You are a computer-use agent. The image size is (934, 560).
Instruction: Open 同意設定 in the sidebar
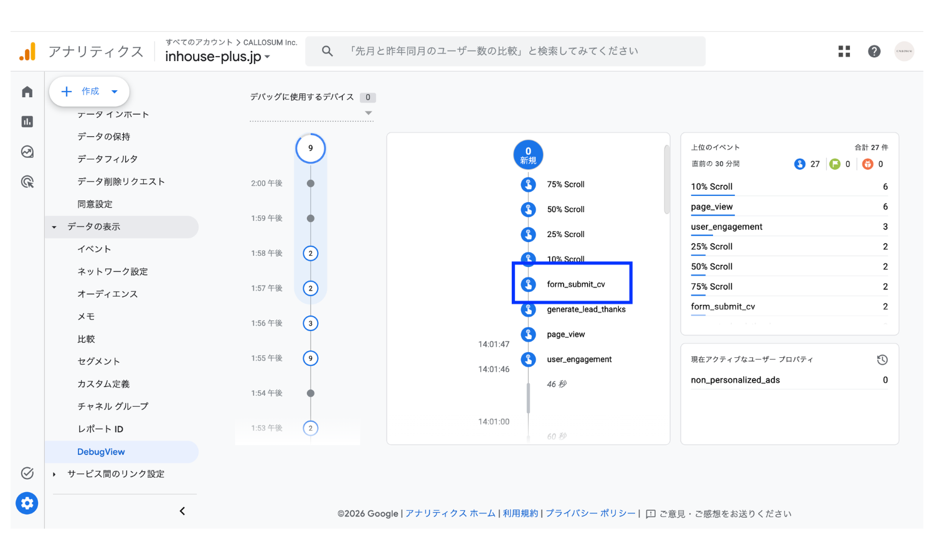point(95,204)
